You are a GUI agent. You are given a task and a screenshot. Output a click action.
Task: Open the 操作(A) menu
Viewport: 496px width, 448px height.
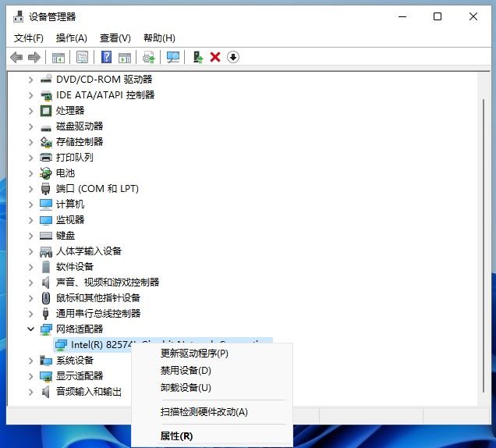(x=71, y=37)
